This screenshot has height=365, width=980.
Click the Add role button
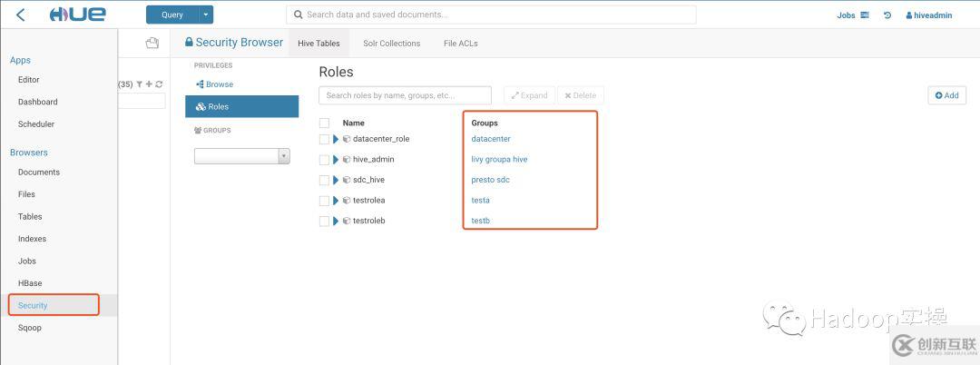tap(946, 95)
